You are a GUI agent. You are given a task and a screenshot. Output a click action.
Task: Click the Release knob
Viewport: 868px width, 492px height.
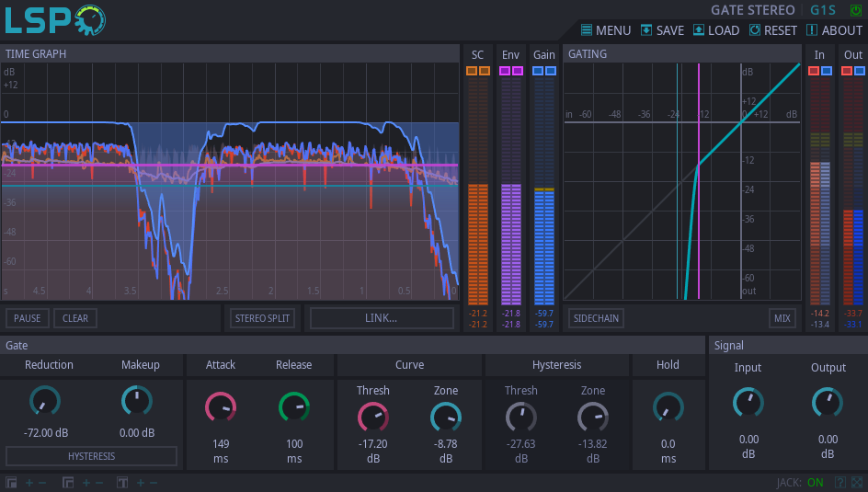pyautogui.click(x=294, y=408)
